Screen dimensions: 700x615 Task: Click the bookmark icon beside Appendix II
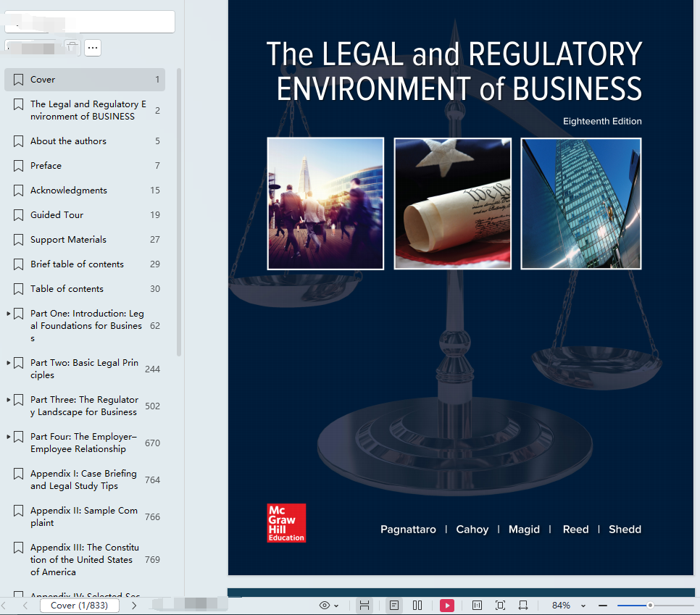pyautogui.click(x=18, y=511)
